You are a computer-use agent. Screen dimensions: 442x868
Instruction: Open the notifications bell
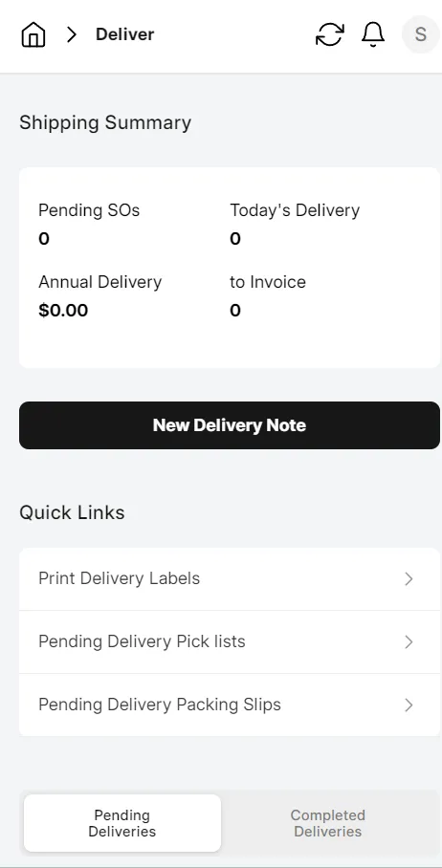pos(373,34)
